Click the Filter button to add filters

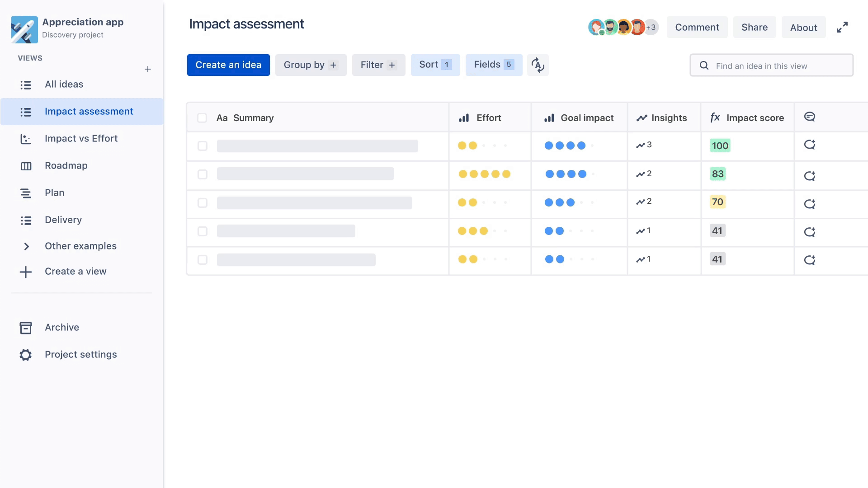point(378,64)
